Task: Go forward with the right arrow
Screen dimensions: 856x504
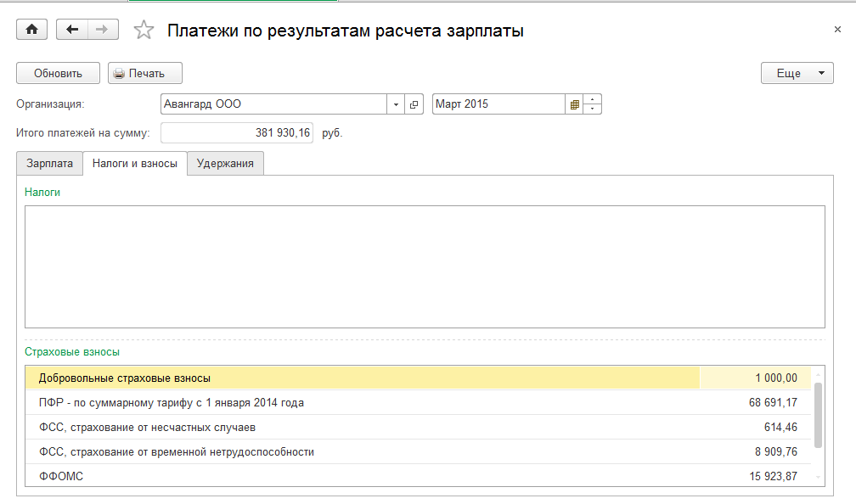Action: (x=101, y=30)
